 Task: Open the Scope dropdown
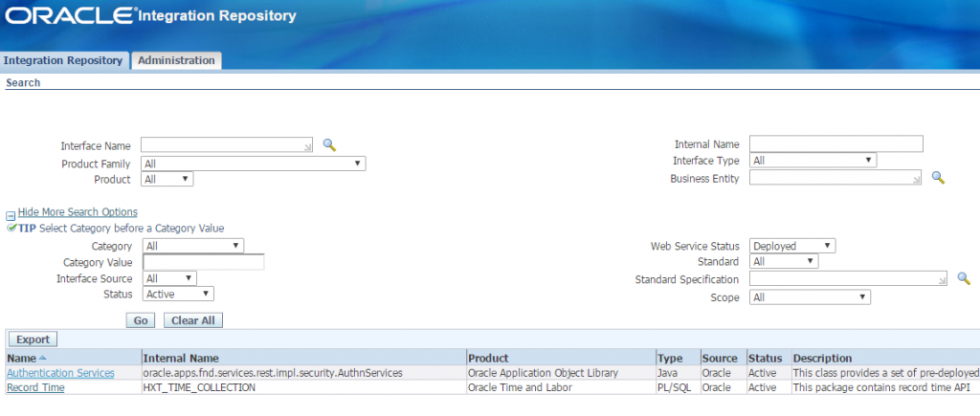pyautogui.click(x=810, y=297)
